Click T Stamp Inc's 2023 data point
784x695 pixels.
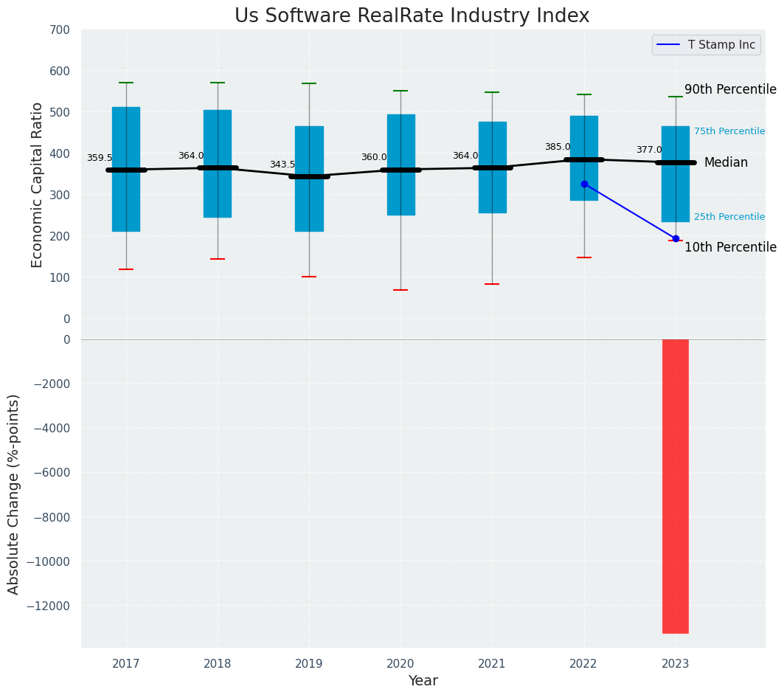pyautogui.click(x=676, y=238)
